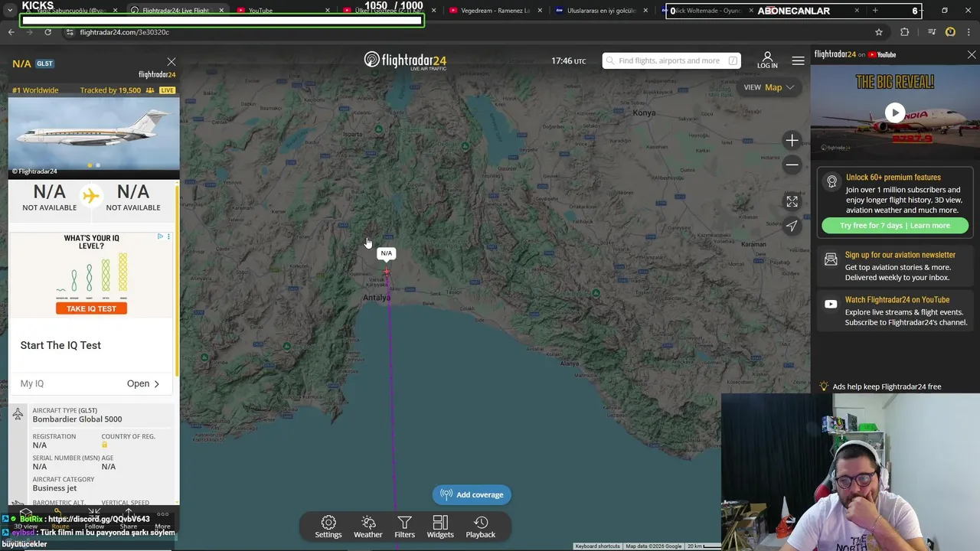Click the lock icon under Country of Reg.
The image size is (980, 551).
[x=104, y=445]
